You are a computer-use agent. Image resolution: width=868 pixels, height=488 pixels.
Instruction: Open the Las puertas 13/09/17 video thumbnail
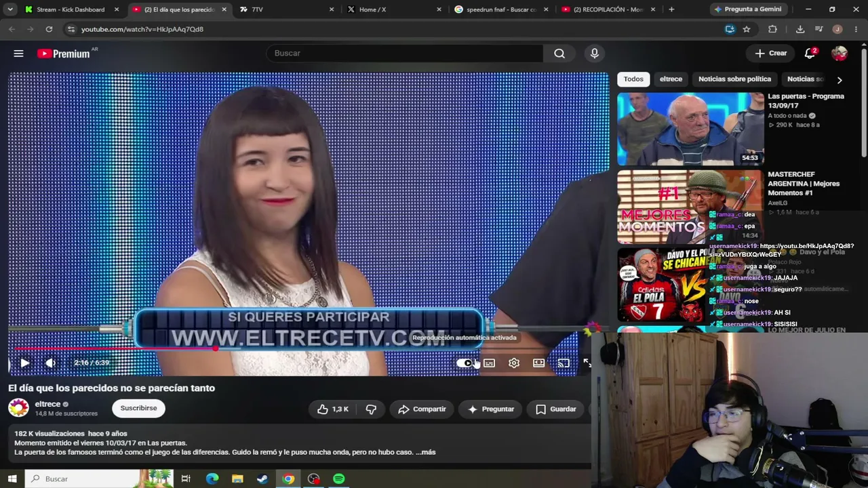point(690,129)
